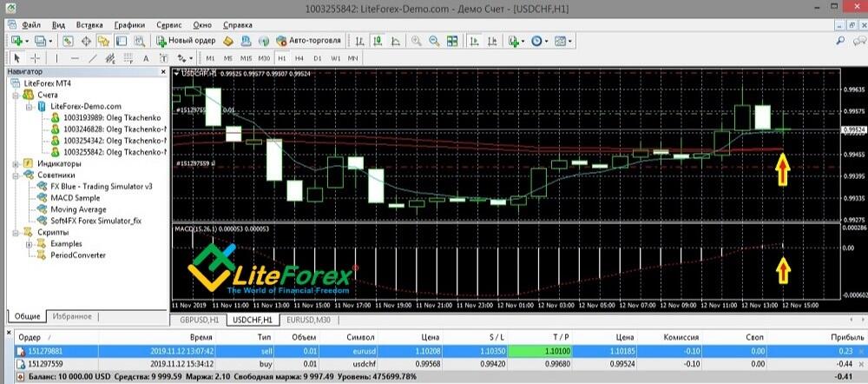This screenshot has width=868, height=384.
Task: Switch chart to bar chart type
Action: click(360, 41)
